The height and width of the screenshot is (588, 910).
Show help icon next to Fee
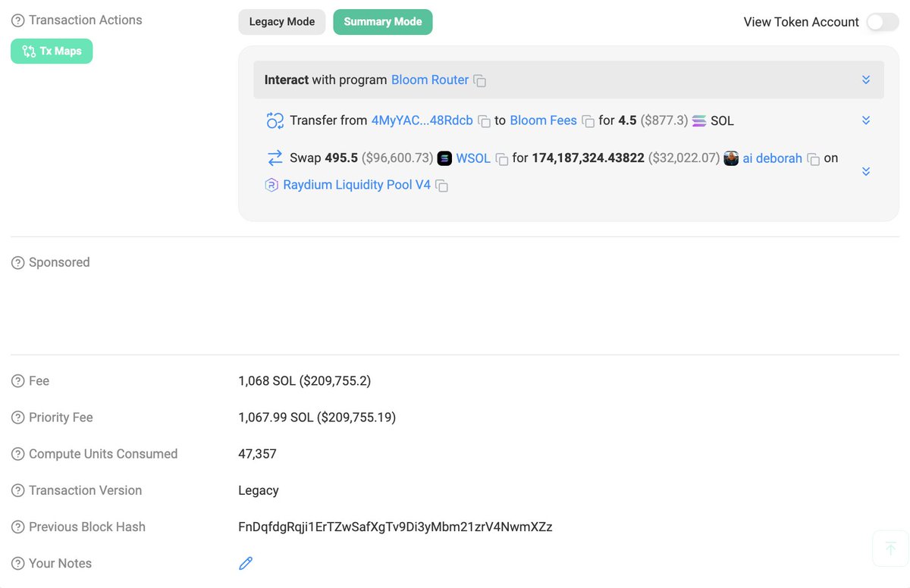17,381
